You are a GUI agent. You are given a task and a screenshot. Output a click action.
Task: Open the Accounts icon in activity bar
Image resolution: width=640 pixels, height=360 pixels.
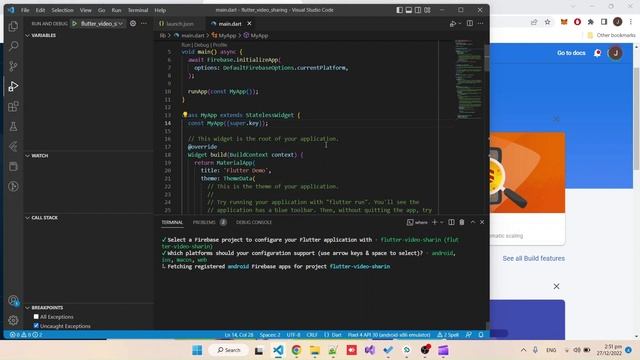(x=13, y=301)
